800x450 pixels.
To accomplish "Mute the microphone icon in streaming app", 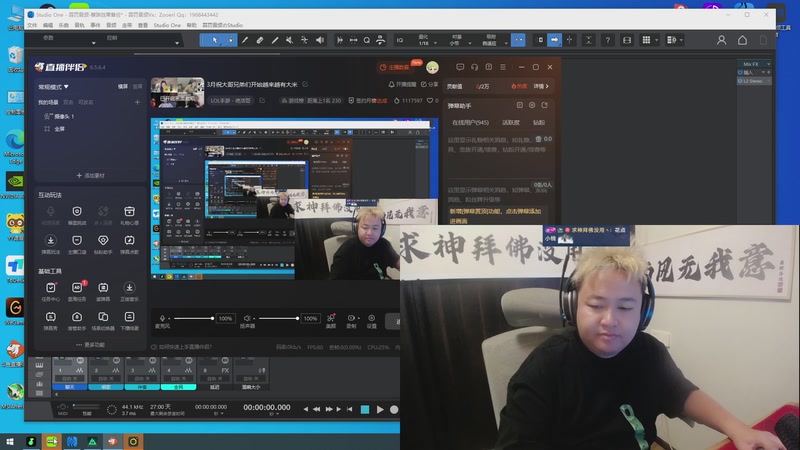I will click(162, 318).
